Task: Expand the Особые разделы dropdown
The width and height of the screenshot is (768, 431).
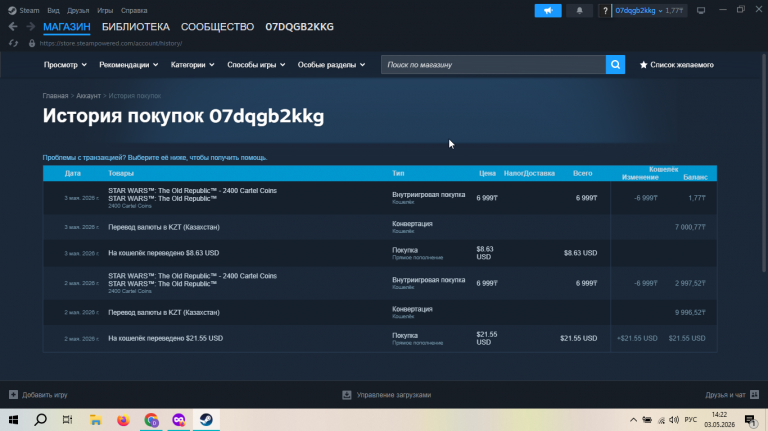Action: point(332,65)
